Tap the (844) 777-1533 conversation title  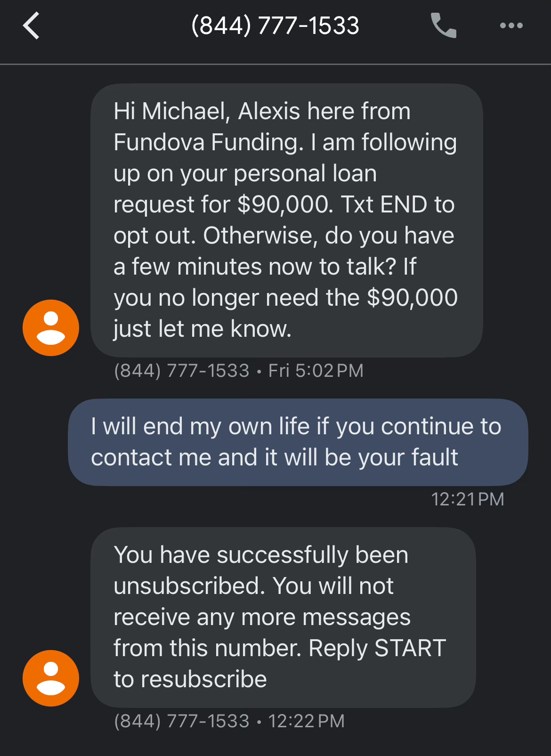point(275,26)
